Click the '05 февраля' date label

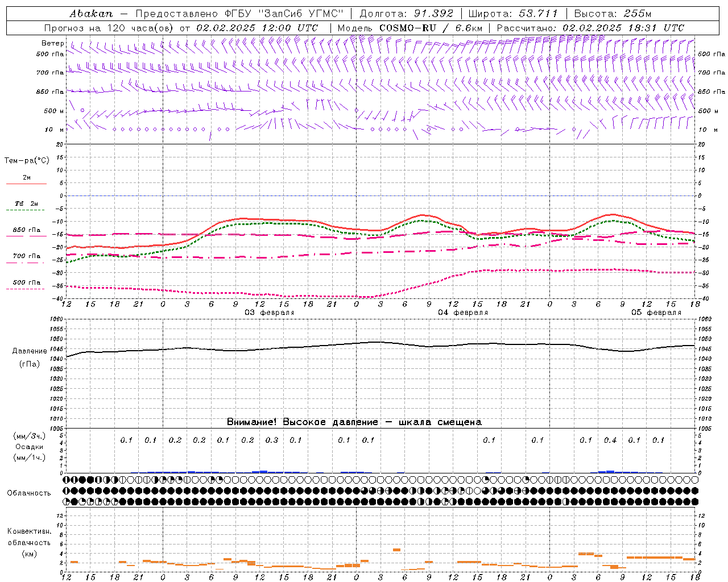click(x=656, y=313)
